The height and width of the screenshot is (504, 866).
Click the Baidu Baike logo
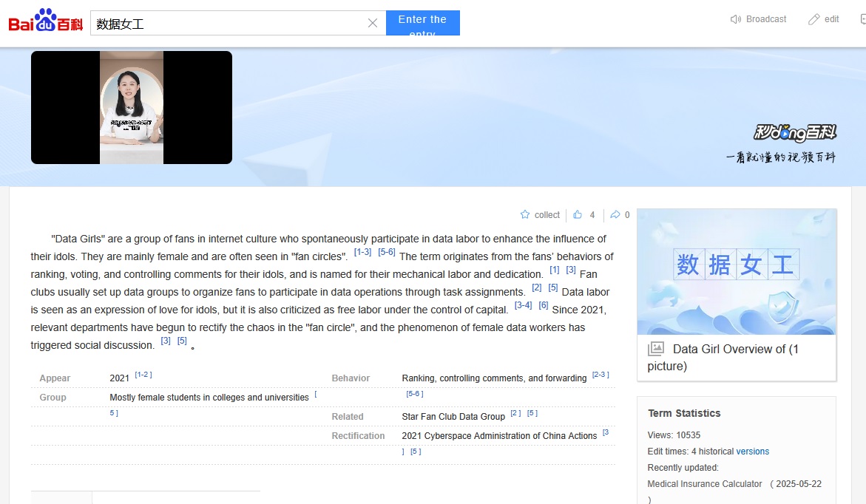(x=45, y=21)
